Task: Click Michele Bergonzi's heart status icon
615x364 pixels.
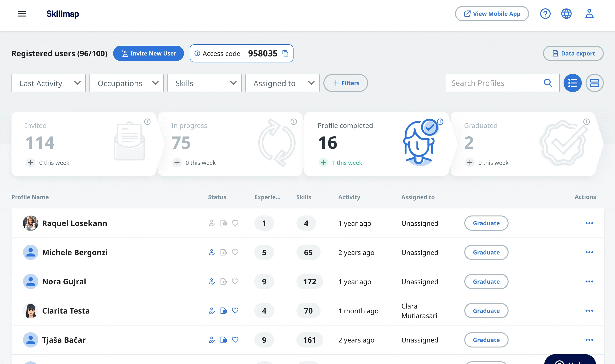Action: (x=235, y=252)
